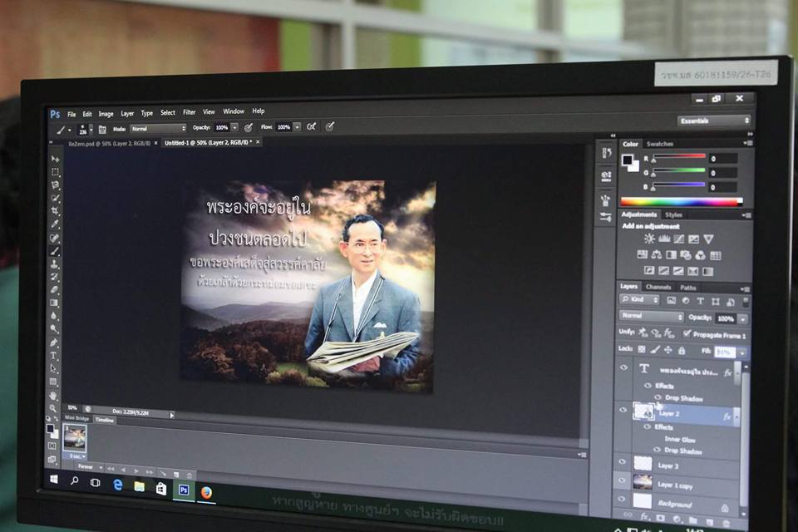This screenshot has width=798, height=532.
Task: Switch to the ReZero.psd document tab
Action: (x=109, y=143)
